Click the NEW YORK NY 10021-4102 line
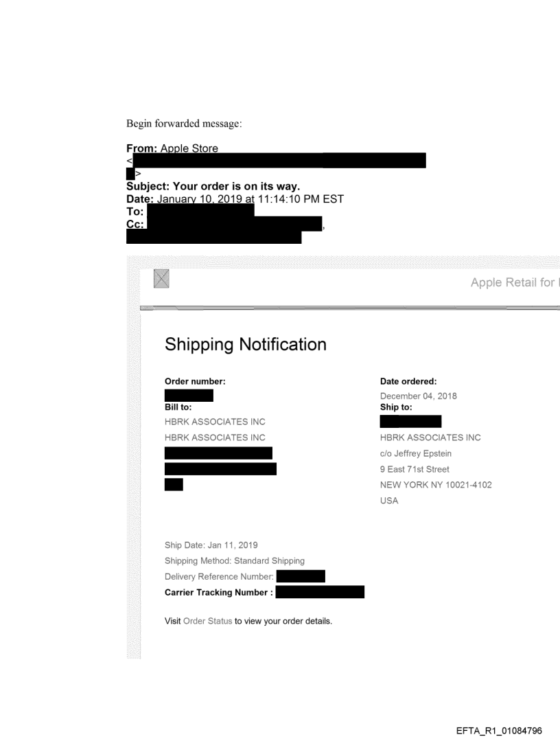Viewport: 560px width, 737px height. coord(436,485)
